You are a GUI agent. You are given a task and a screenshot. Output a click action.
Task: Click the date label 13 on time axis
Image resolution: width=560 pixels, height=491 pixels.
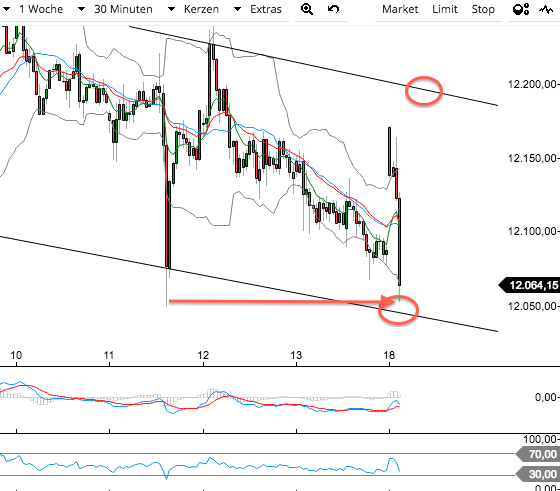296,355
